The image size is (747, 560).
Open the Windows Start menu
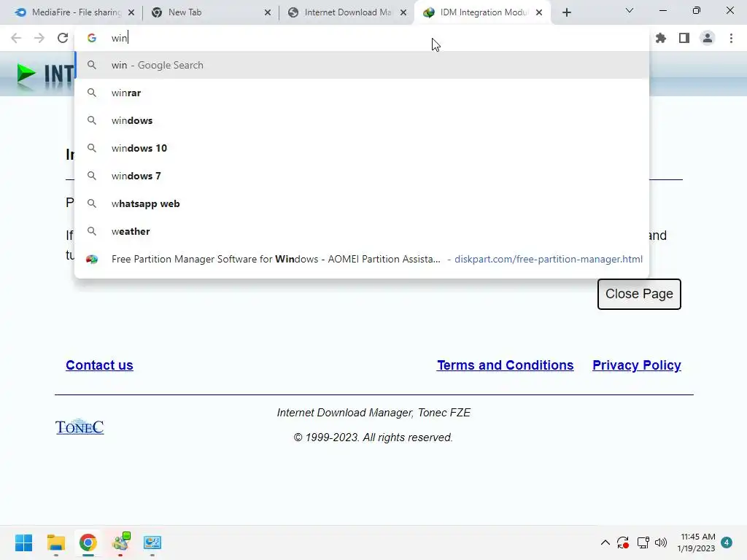click(x=24, y=542)
